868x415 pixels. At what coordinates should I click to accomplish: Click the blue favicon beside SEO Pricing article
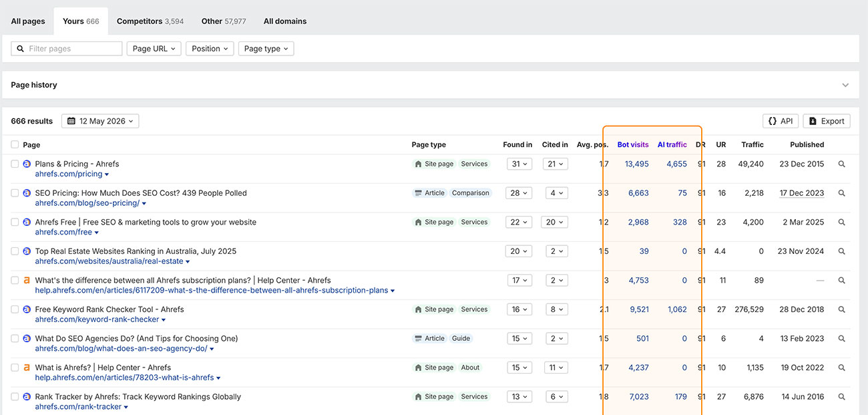pos(27,193)
